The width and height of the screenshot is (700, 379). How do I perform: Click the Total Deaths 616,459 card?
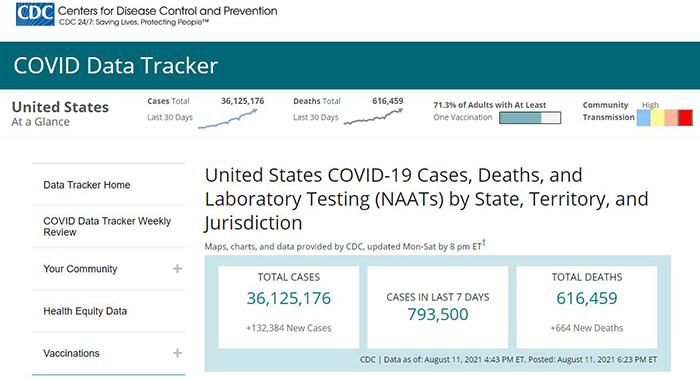point(587,307)
